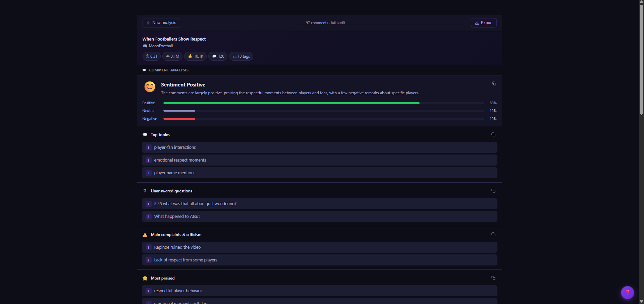
Task: Click the video title 'When Footballers Show Respect'
Action: click(x=174, y=39)
